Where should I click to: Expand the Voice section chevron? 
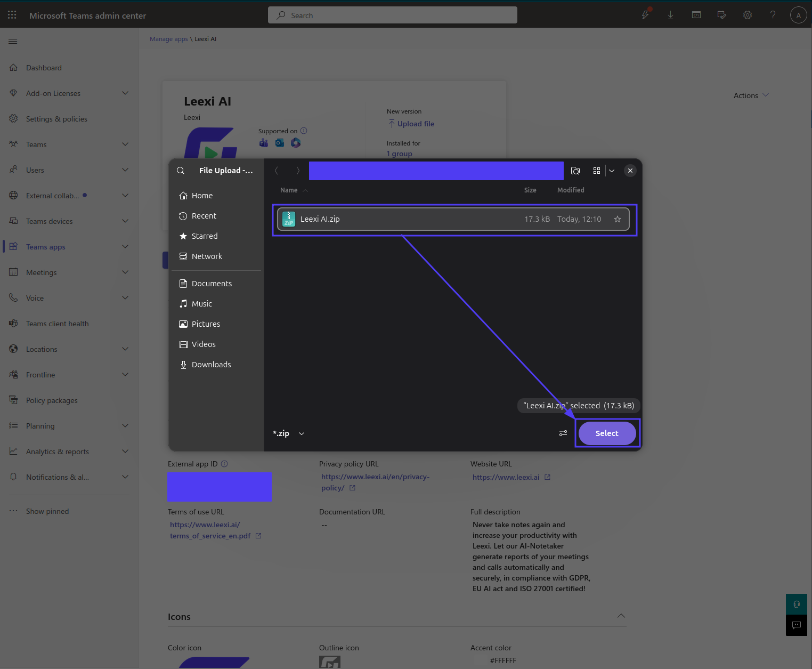pos(125,298)
